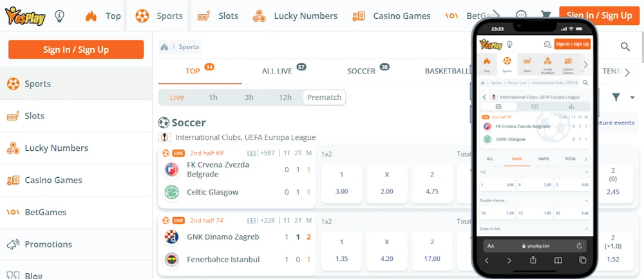Click the phone browser share icon
Image resolution: width=644 pixels, height=279 pixels.
point(533,260)
